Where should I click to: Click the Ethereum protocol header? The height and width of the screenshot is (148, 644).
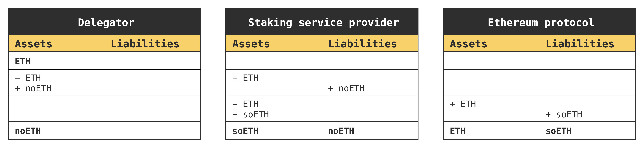(x=541, y=23)
